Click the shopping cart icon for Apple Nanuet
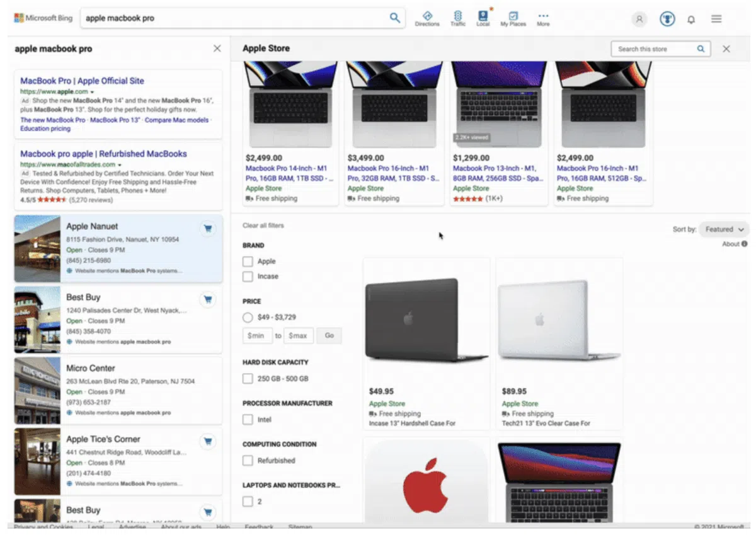 tap(207, 229)
